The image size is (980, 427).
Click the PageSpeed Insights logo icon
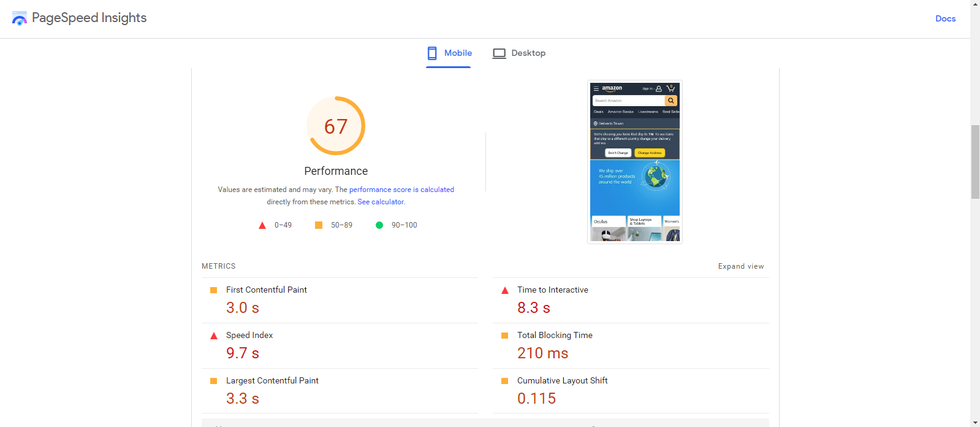[x=20, y=18]
